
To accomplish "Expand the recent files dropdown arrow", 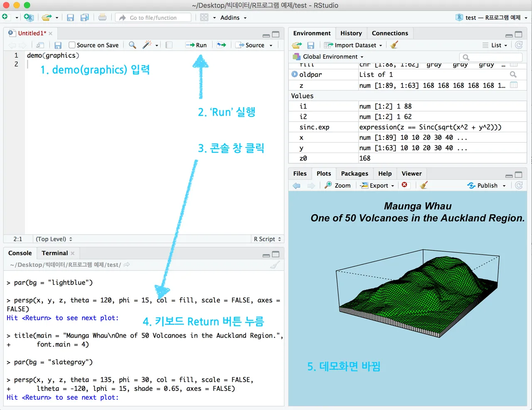I will pyautogui.click(x=57, y=18).
